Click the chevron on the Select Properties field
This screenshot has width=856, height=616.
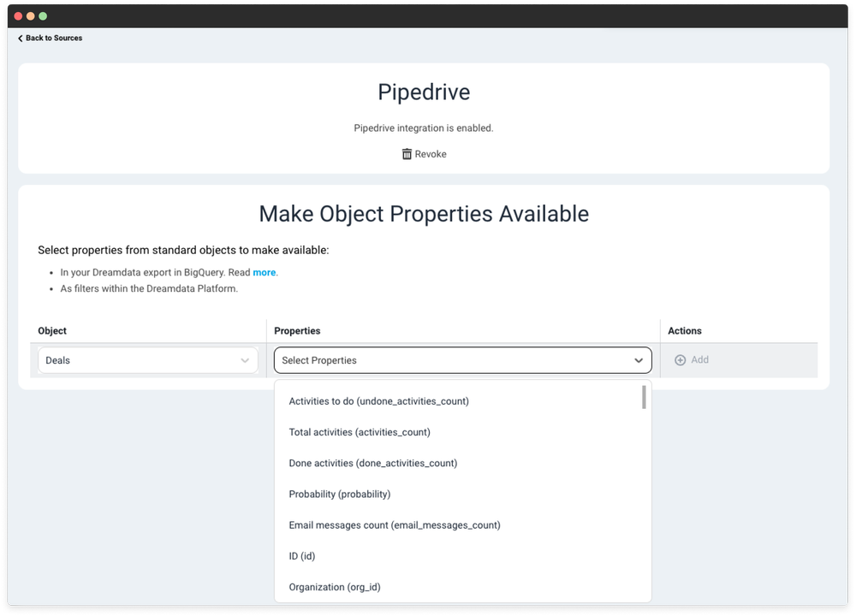pyautogui.click(x=639, y=360)
